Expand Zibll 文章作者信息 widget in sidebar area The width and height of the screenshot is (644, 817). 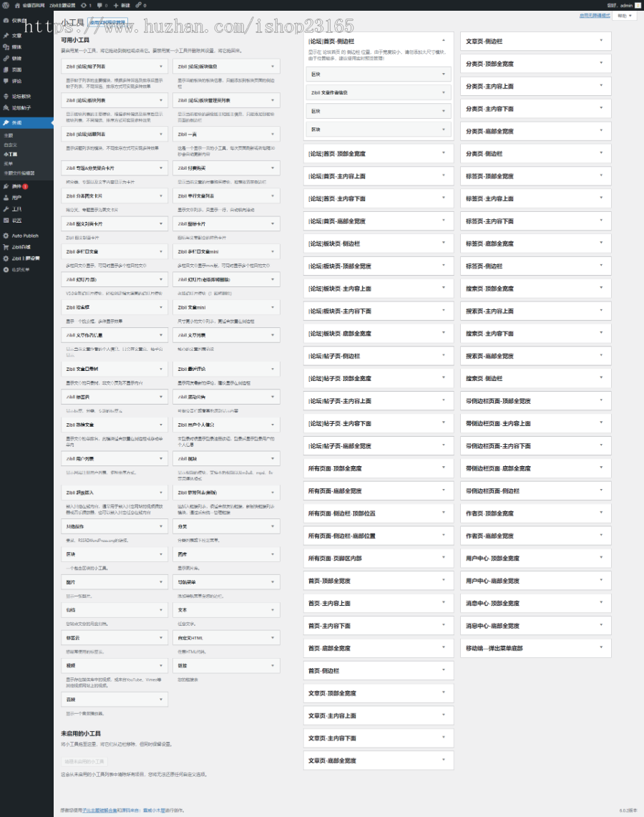click(x=444, y=92)
